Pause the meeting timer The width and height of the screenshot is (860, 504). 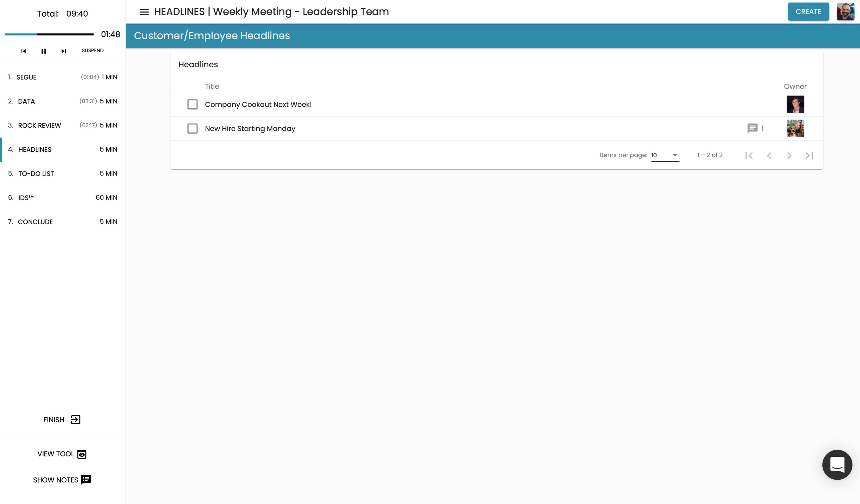(43, 51)
